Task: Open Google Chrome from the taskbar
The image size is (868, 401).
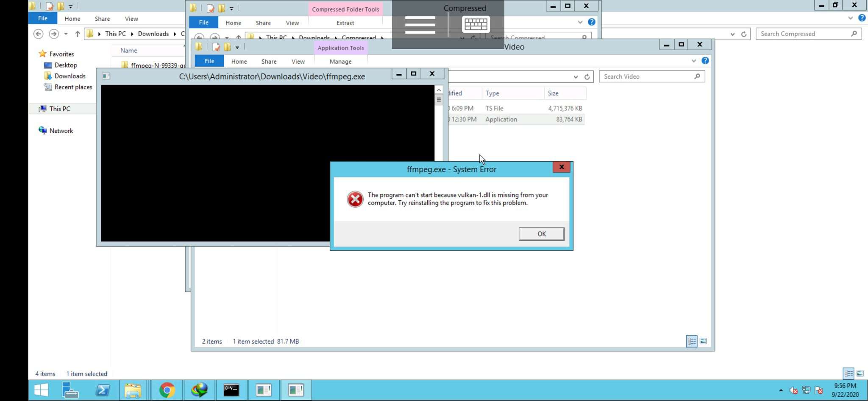Action: [x=167, y=390]
